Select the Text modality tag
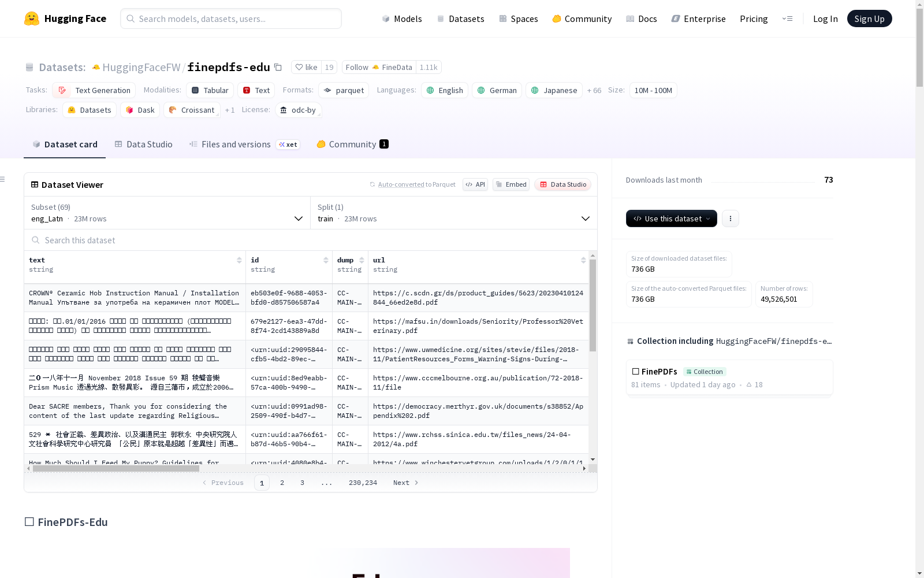Viewport: 924px width, 578px height. (x=256, y=90)
